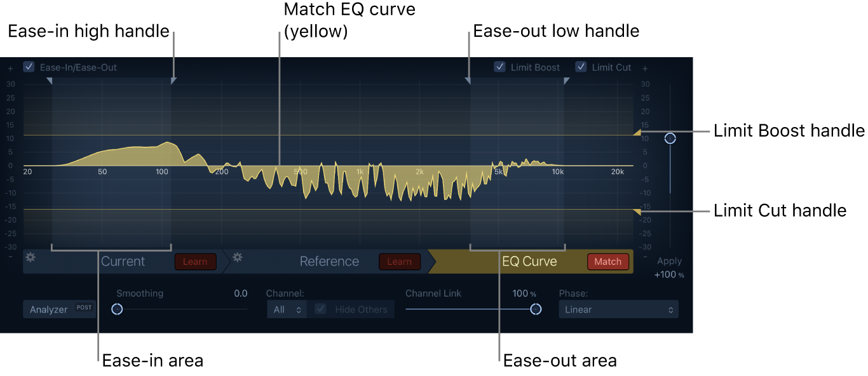
Task: Toggle the Ease-In/Ease-Out checkbox
Action: tap(28, 67)
